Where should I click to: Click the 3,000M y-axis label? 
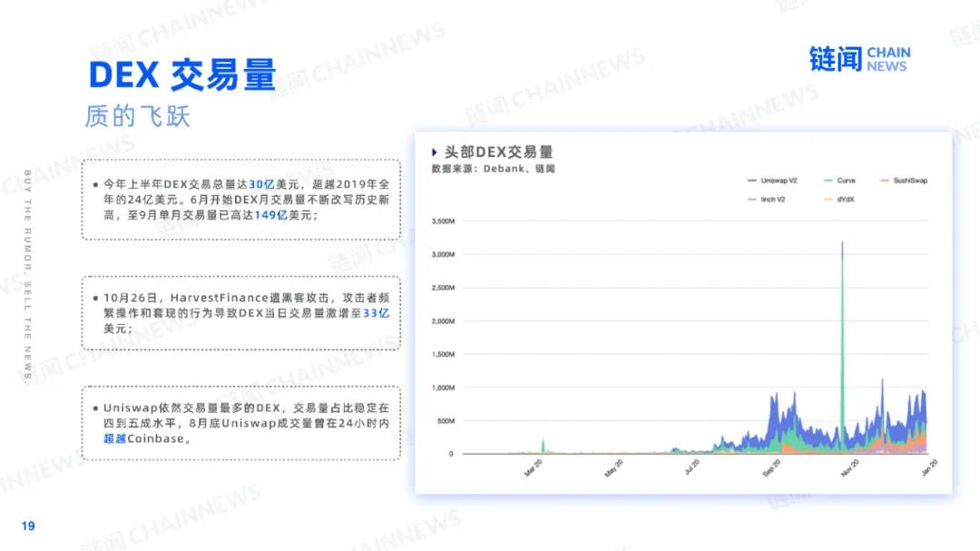(443, 254)
